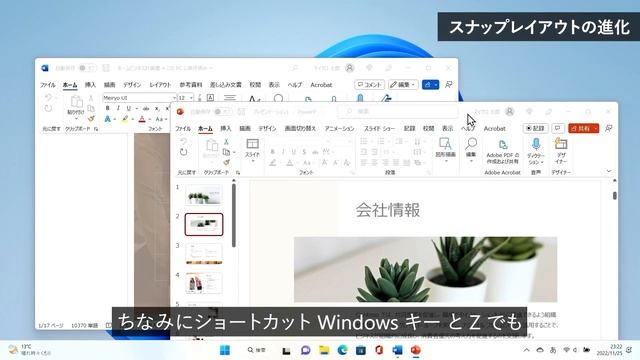Toggle AutoSave switch in PowerPoint's title bar
This screenshot has width=640, height=360.
click(223, 111)
